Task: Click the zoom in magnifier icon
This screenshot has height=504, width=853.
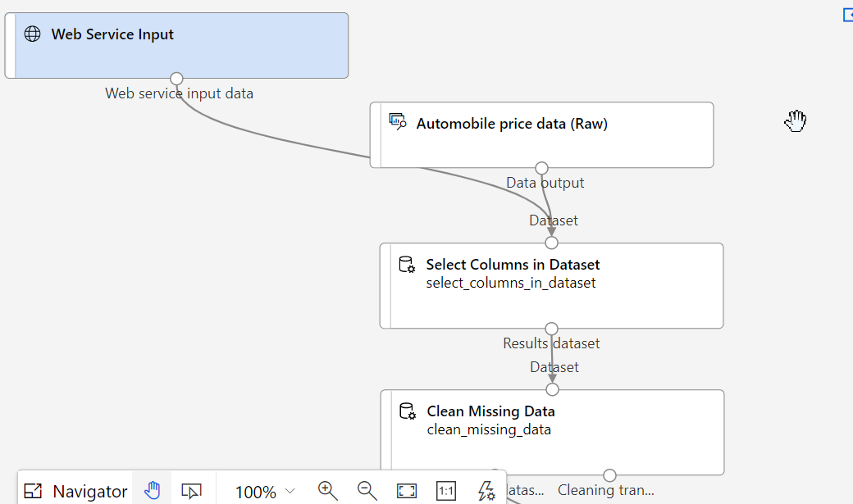Action: click(x=327, y=490)
